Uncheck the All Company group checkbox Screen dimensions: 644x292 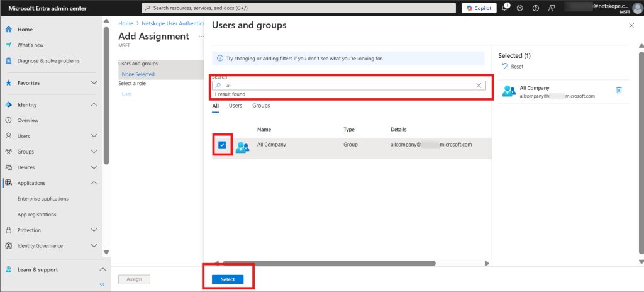coord(222,145)
